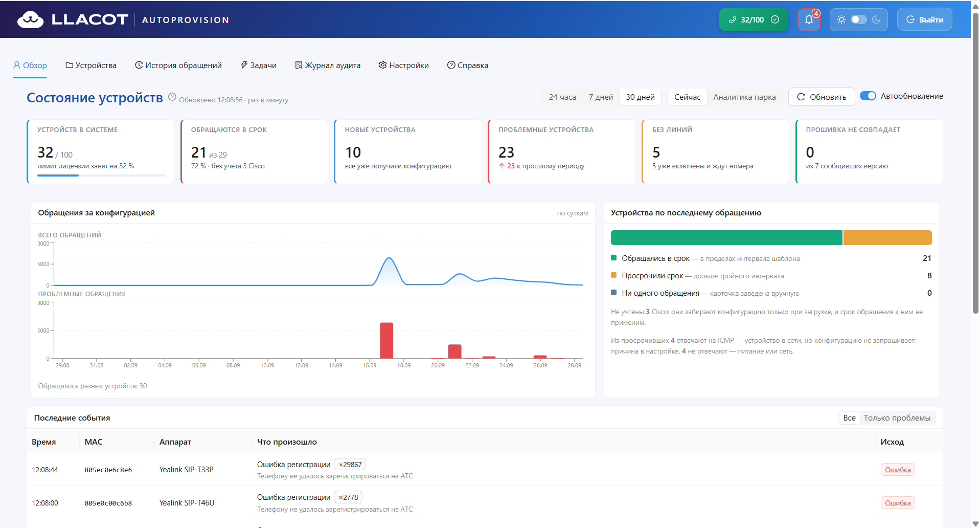980x528 pixels.
Task: Switch view to Аналитика парка
Action: [744, 97]
